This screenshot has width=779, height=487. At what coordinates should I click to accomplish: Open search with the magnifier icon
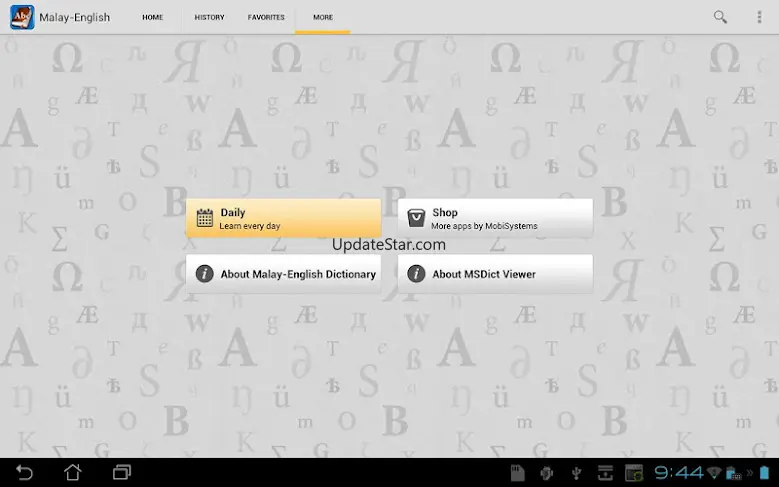pyautogui.click(x=720, y=17)
